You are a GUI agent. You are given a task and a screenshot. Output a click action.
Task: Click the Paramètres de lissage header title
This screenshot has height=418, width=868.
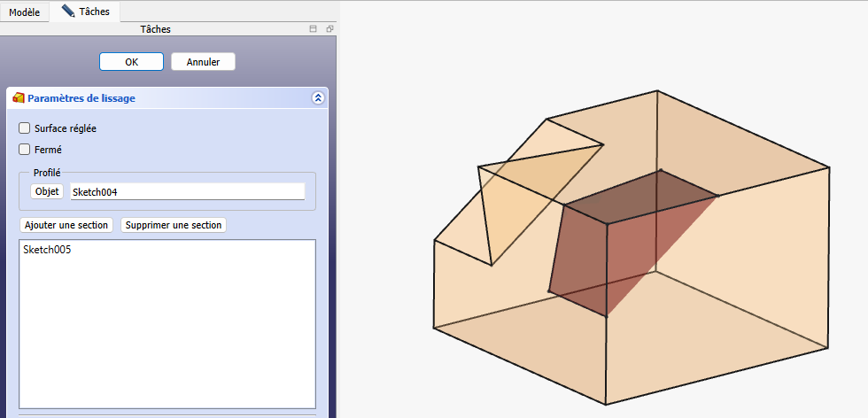81,98
